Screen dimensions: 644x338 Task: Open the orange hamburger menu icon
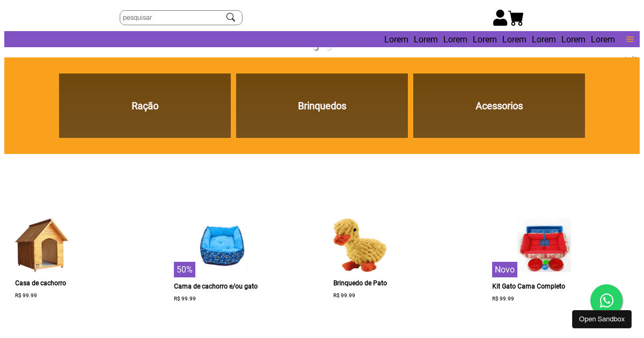630,39
